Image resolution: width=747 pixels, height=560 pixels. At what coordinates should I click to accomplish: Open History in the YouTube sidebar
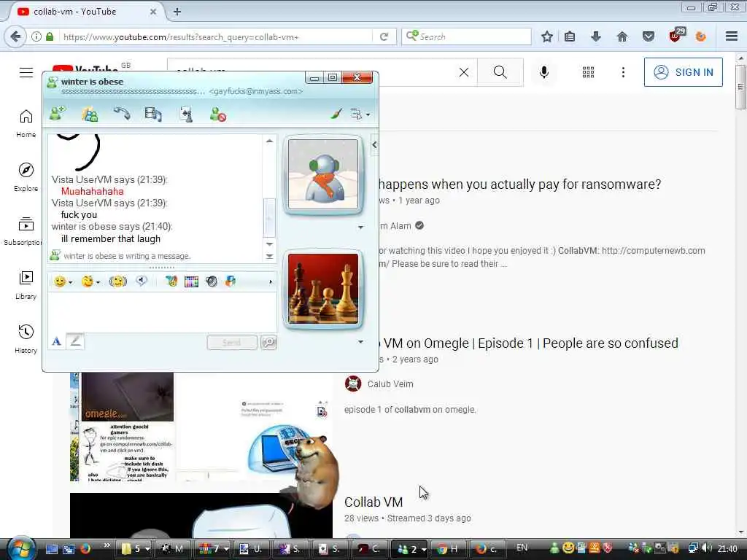26,339
